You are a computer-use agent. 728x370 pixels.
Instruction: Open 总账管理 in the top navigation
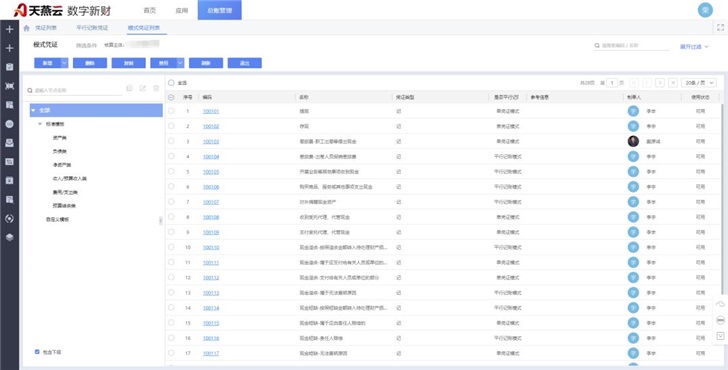point(220,10)
